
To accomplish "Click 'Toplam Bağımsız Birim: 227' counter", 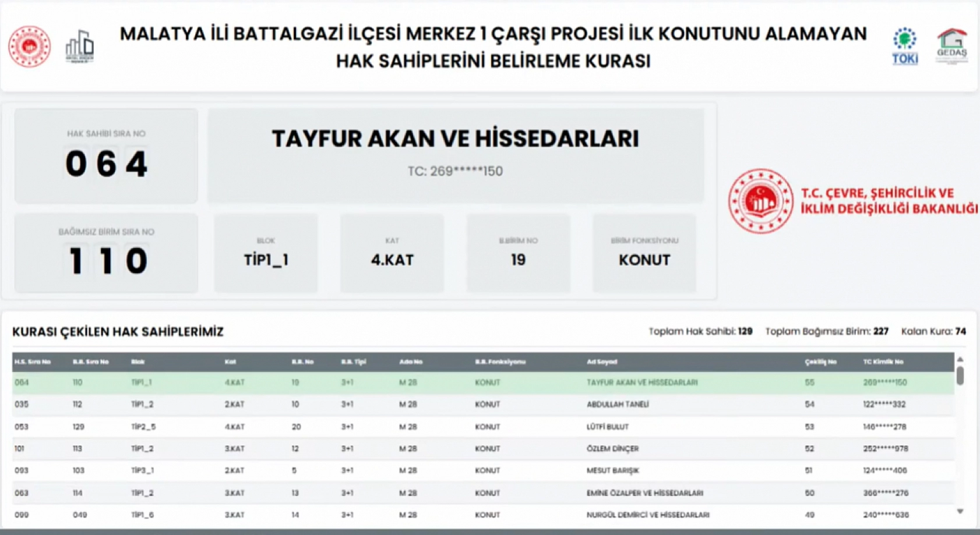I will click(827, 331).
